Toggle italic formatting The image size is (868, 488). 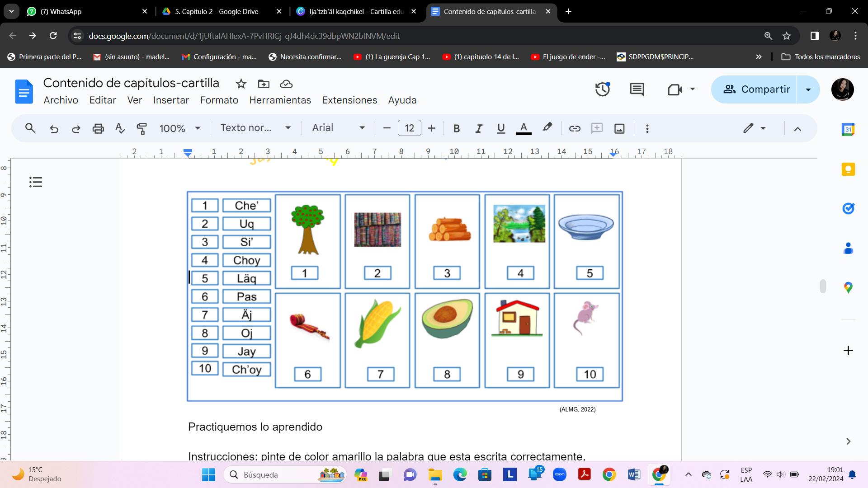[478, 128]
